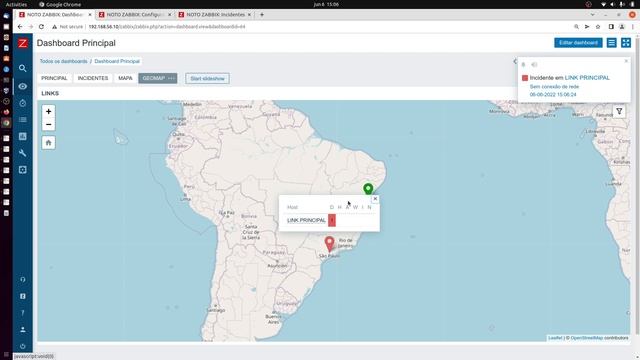640x360 pixels.
Task: Click the Start slideshow button
Action: coord(207,78)
